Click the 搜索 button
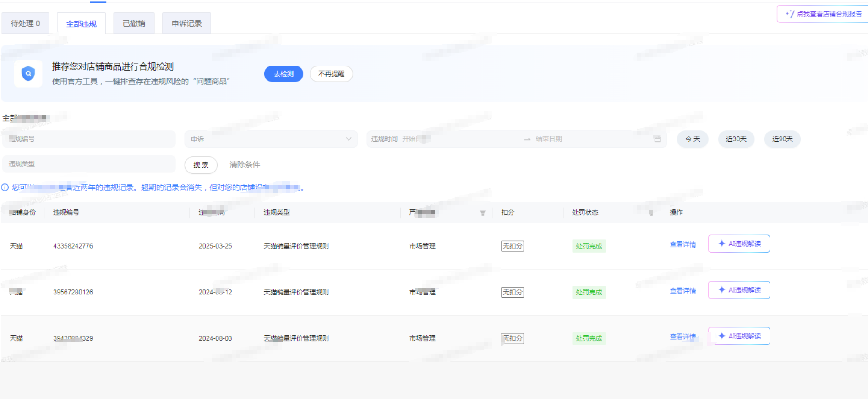 pos(201,165)
